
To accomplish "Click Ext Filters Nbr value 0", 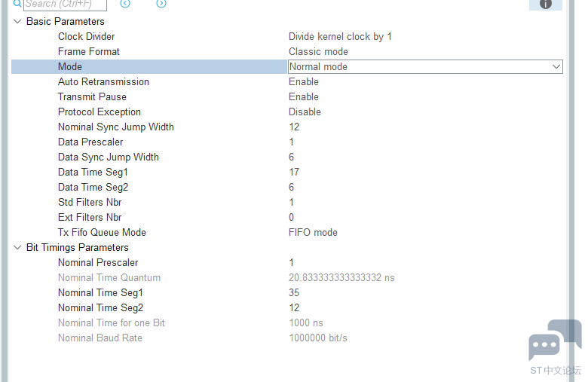I will coord(292,217).
